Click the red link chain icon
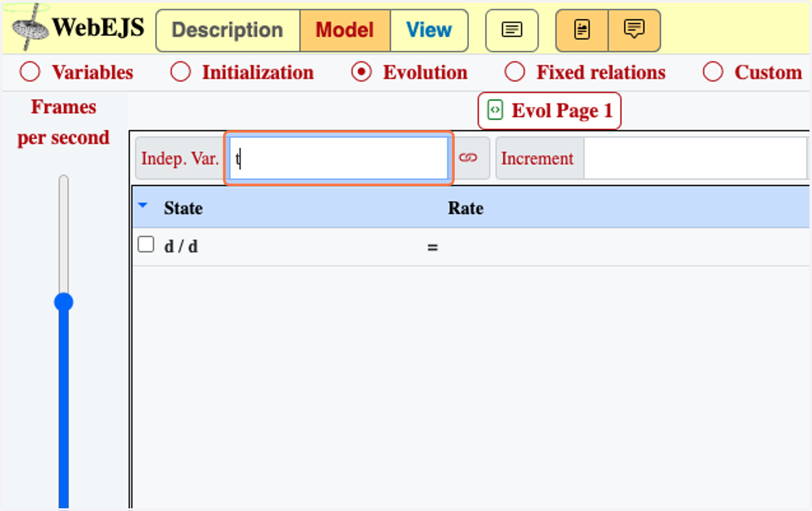The image size is (812, 511). 468,158
